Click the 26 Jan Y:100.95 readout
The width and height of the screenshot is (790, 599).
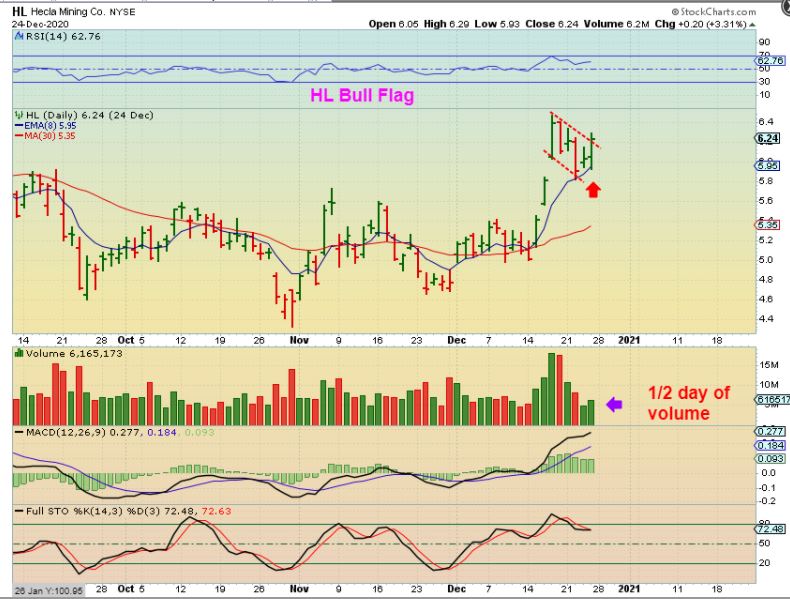pyautogui.click(x=48, y=590)
